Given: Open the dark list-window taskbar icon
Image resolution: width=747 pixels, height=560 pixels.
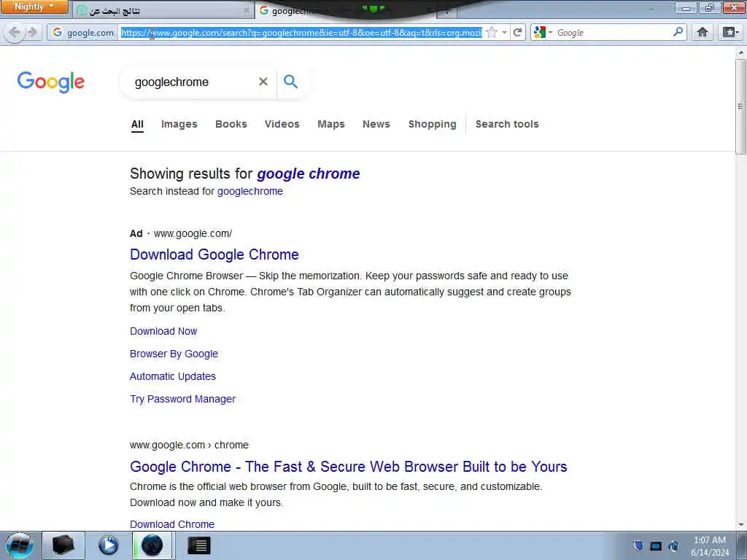Looking at the screenshot, I should tap(198, 545).
